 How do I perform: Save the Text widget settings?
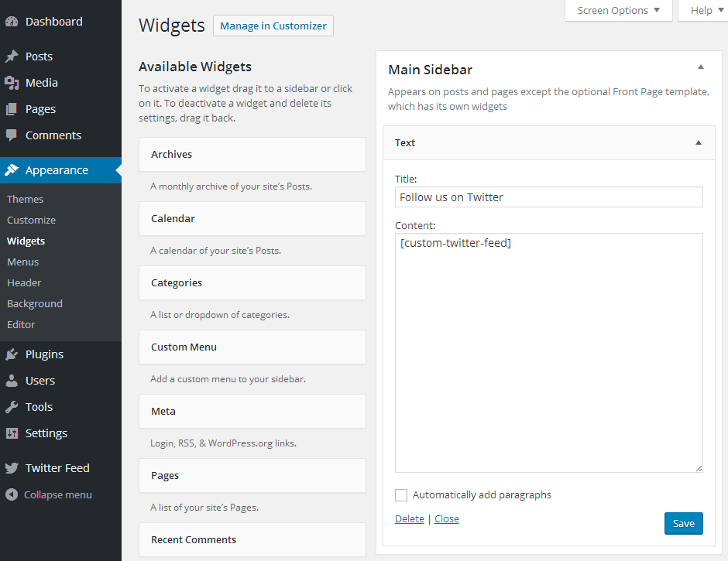coord(683,523)
